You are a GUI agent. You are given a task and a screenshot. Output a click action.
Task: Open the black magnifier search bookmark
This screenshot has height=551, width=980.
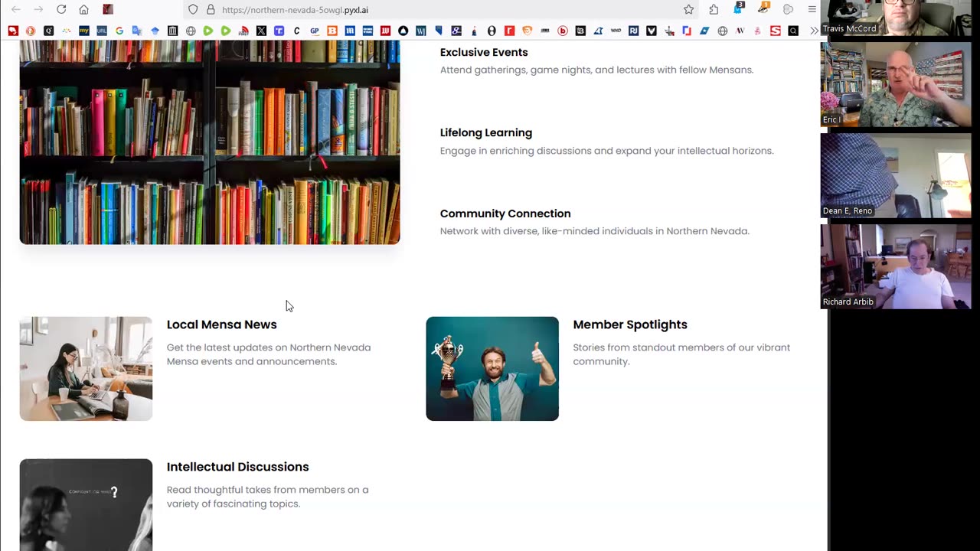pos(793,31)
